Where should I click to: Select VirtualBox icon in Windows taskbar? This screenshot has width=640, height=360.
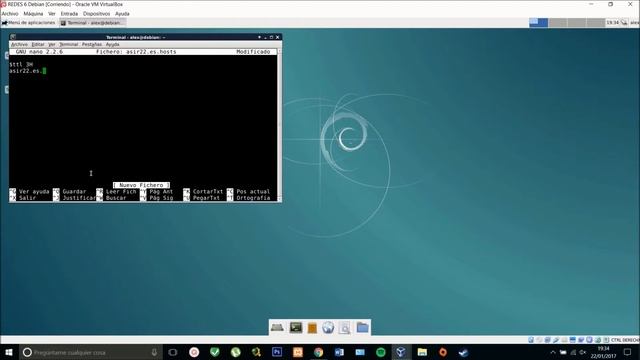(401, 352)
